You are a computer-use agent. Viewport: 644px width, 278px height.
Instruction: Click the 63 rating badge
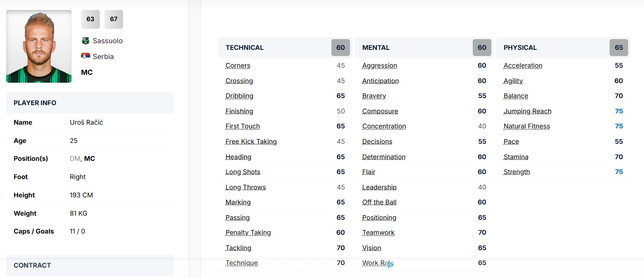(x=90, y=19)
